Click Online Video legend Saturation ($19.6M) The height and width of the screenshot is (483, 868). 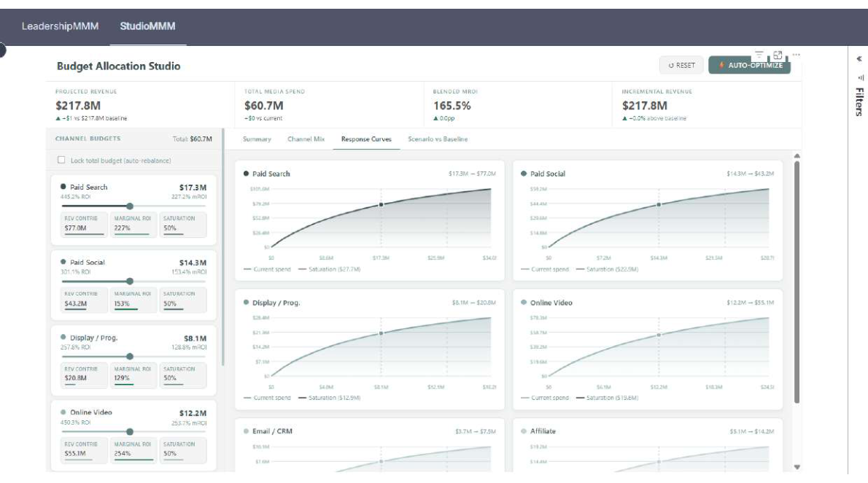point(608,398)
